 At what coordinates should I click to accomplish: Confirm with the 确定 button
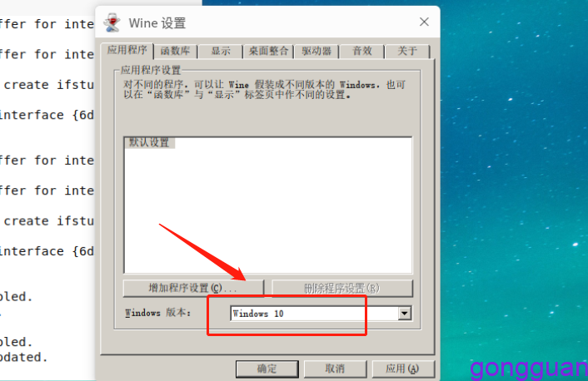pos(267,369)
